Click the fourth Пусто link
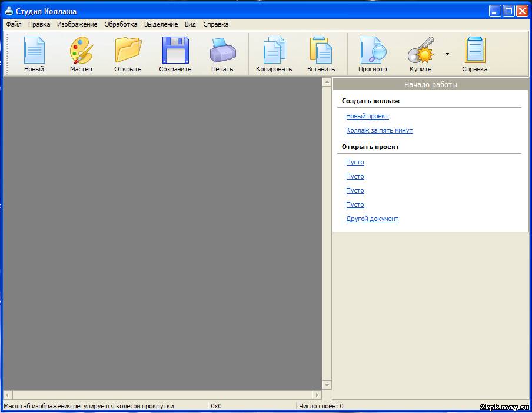This screenshot has width=532, height=413. coord(355,205)
